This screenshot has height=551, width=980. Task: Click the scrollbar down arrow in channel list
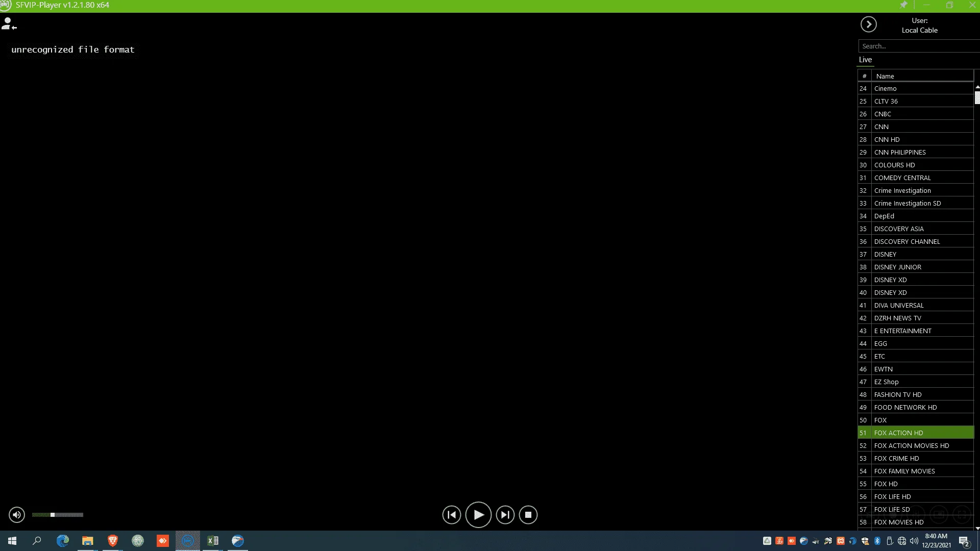click(x=977, y=528)
